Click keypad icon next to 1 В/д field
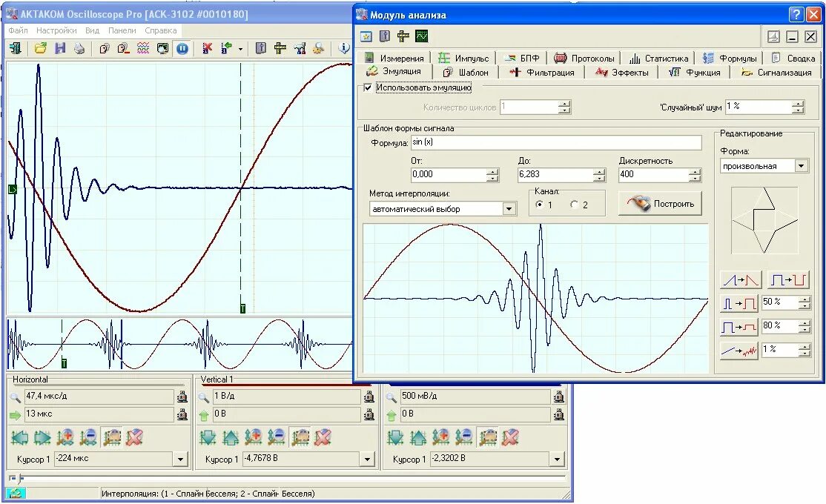Screen dimensions: 826x504 [369, 397]
